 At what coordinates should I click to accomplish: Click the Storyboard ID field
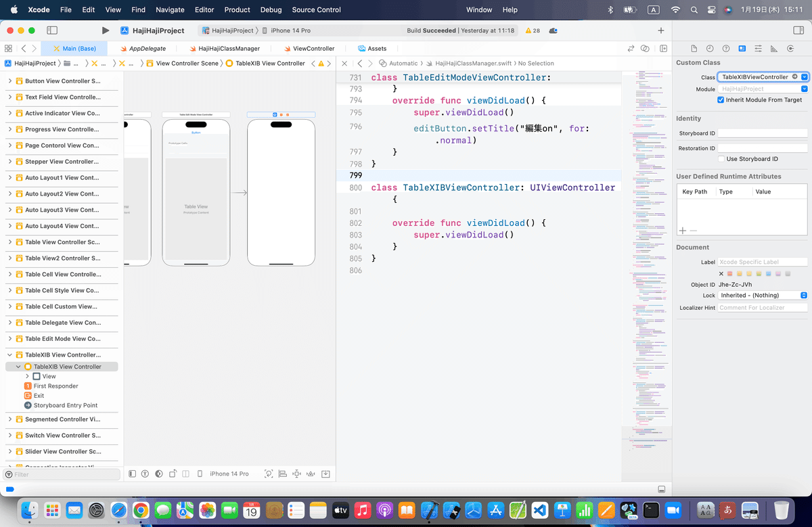[x=763, y=133]
